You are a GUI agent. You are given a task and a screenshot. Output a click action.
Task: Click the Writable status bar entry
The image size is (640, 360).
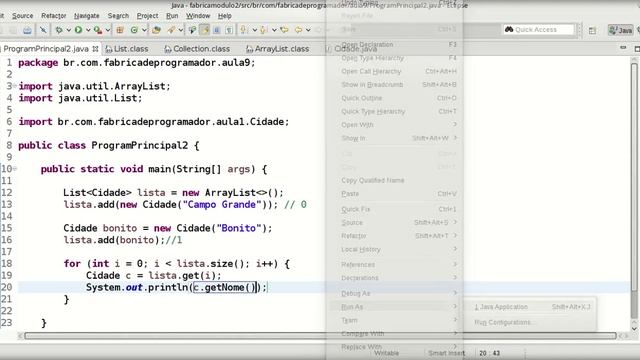(387, 353)
